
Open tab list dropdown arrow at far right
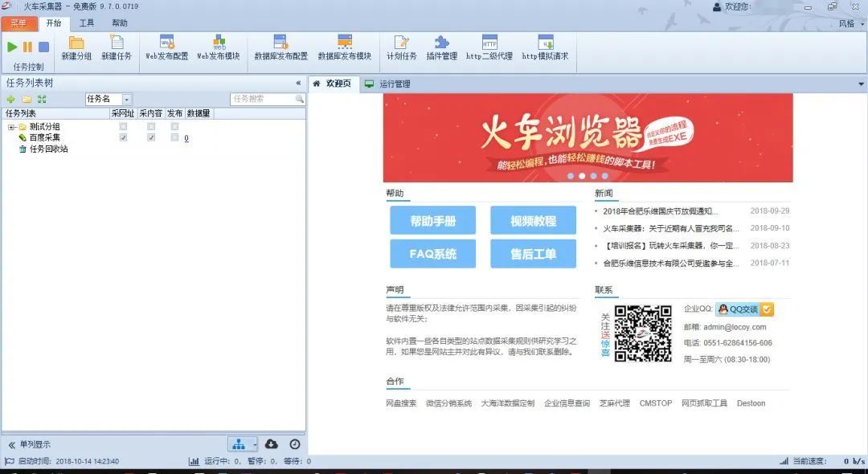(x=862, y=84)
